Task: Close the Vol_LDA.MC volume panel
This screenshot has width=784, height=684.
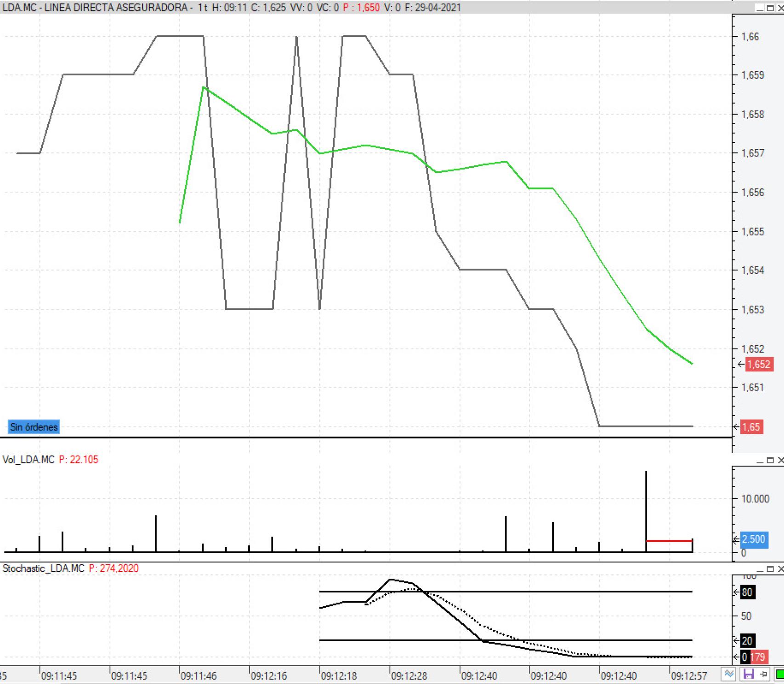Action: click(780, 460)
